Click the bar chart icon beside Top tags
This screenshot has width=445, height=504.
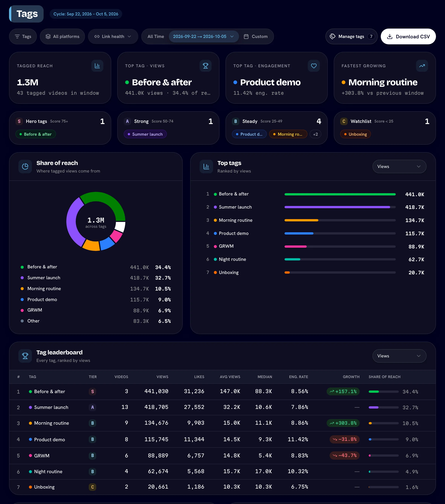pos(206,167)
